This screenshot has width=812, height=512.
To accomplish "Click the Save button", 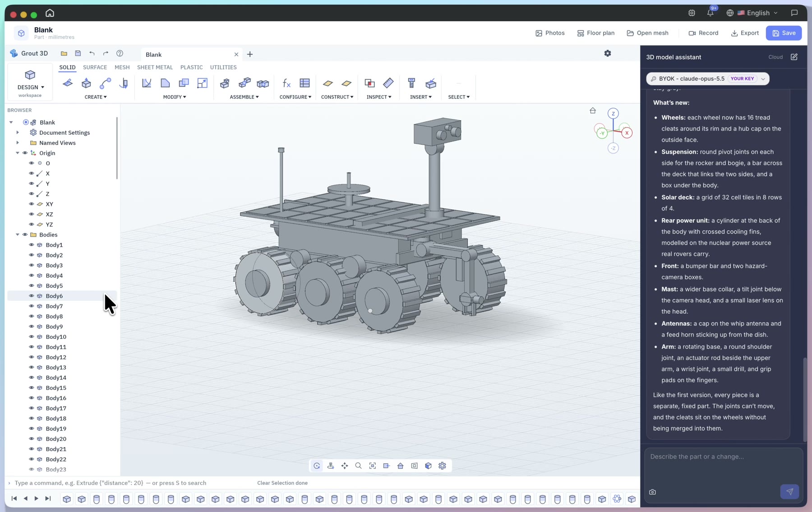I will tap(784, 33).
